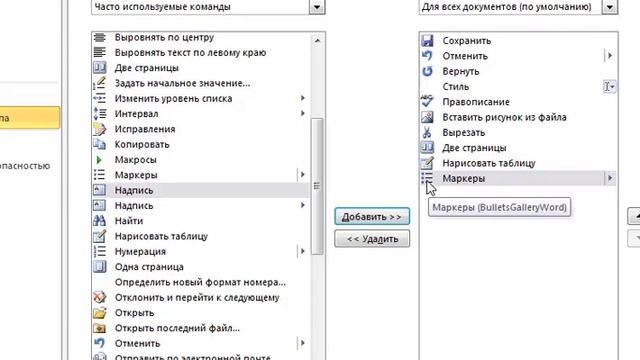The width and height of the screenshot is (640, 360).
Task: Expand the right list Маркеры submenu arrow
Action: click(610, 178)
